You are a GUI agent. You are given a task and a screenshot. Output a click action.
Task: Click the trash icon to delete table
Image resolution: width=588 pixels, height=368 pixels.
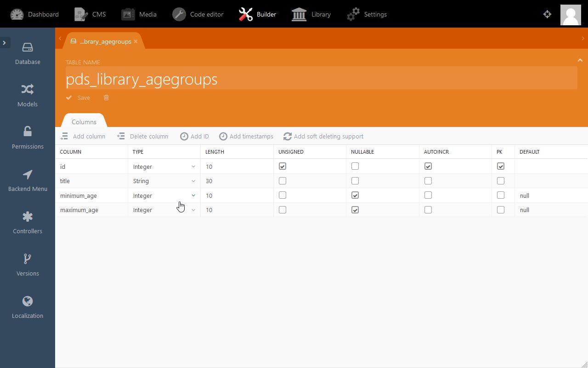coord(106,98)
